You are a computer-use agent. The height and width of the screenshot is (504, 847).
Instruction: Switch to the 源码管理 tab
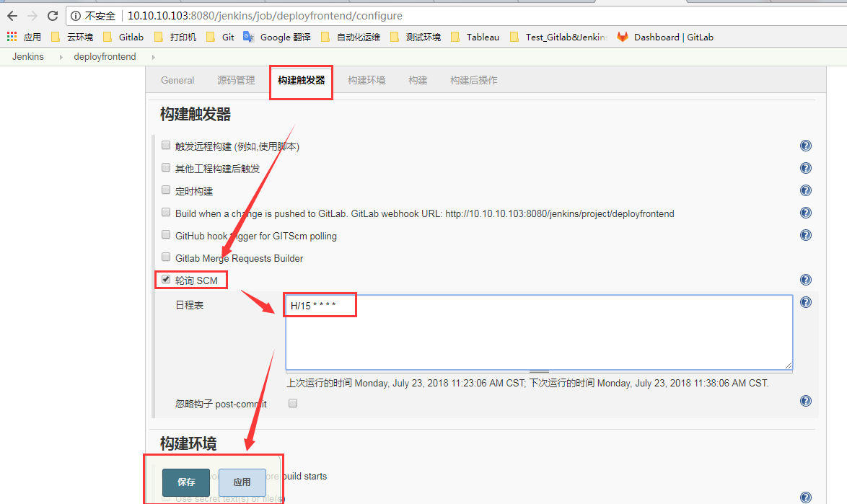point(236,81)
